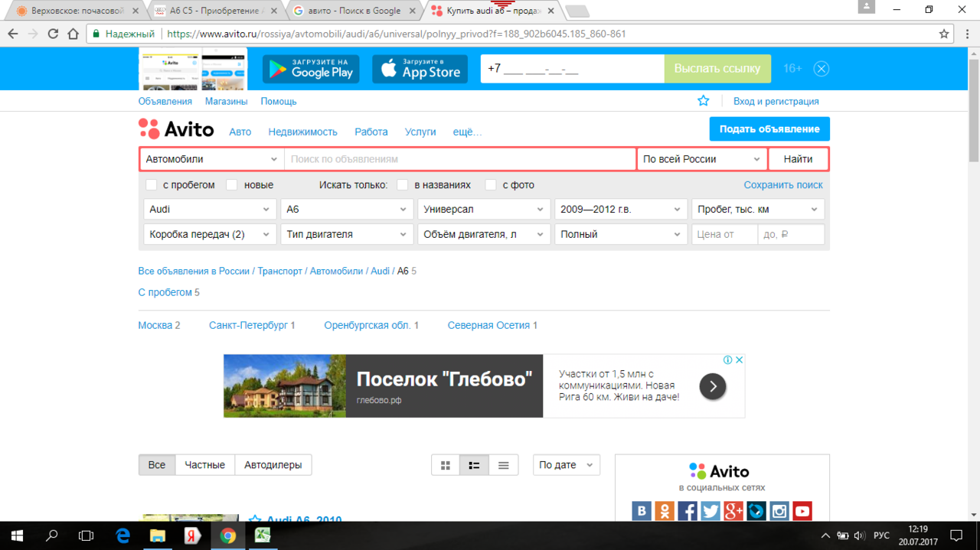The width and height of the screenshot is (980, 550).
Task: Switch to the 'авито - Поиск в Google' browser tab
Action: (x=354, y=11)
